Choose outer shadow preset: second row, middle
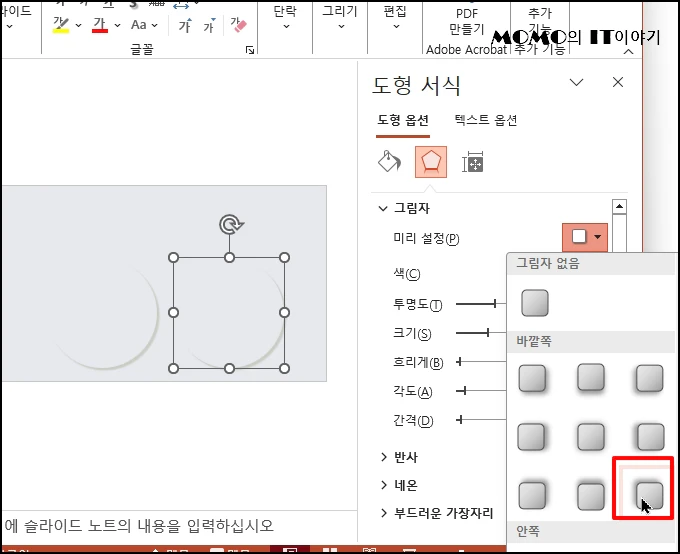The width and height of the screenshot is (680, 554). 591,436
